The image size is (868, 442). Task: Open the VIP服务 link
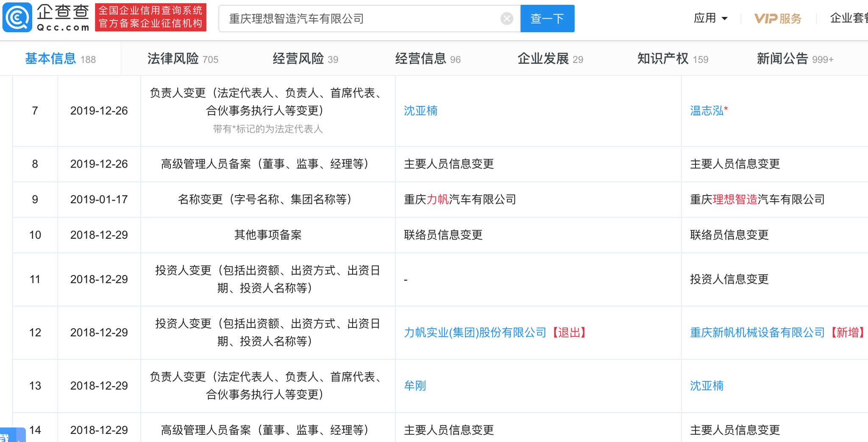778,19
